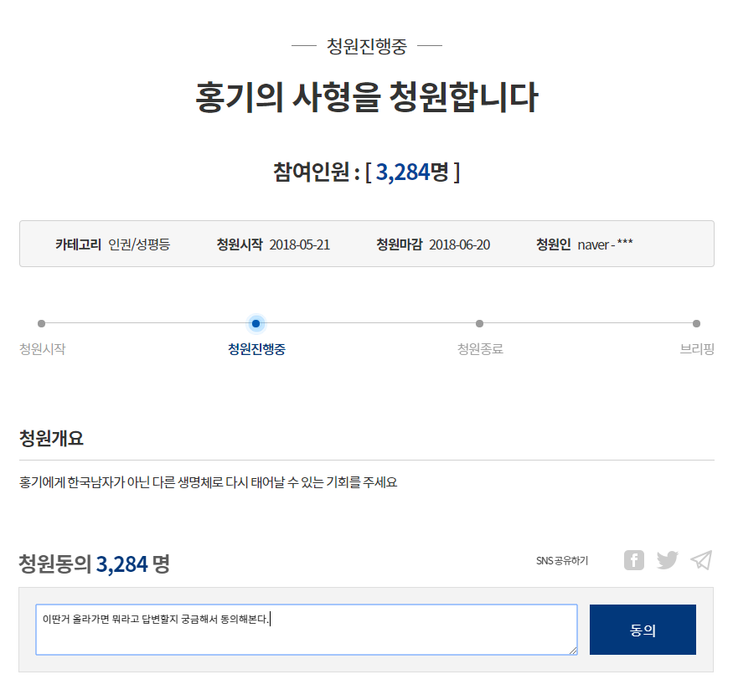This screenshot has width=733, height=700.
Task: Click the 인권/성평등 category value
Action: [x=139, y=244]
